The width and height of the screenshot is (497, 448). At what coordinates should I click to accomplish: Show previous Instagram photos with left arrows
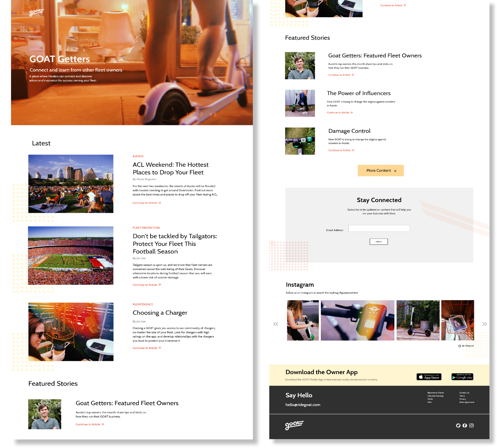276,324
